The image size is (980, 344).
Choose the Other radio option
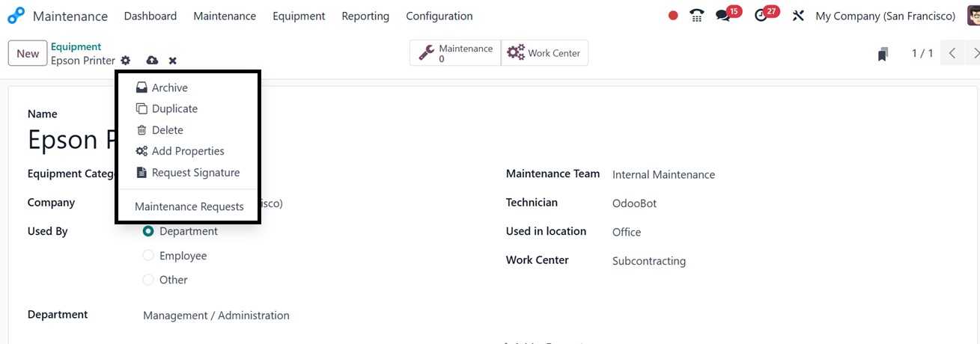pyautogui.click(x=148, y=280)
